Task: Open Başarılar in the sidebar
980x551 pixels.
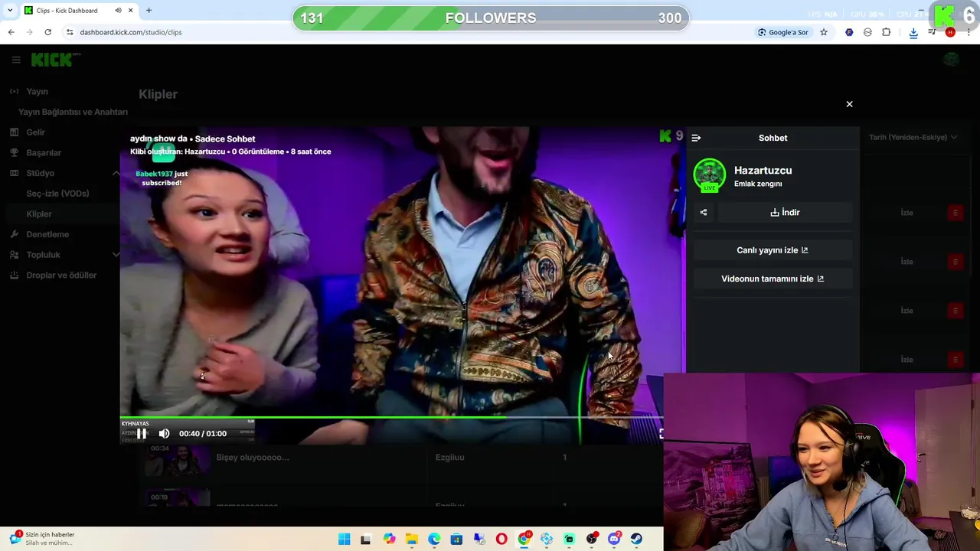Action: tap(44, 152)
